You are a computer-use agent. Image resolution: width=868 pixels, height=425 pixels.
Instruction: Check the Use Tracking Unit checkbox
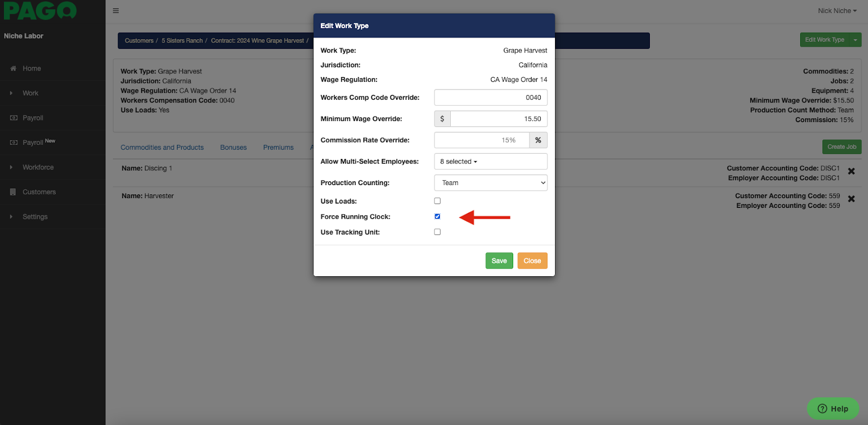click(x=437, y=232)
